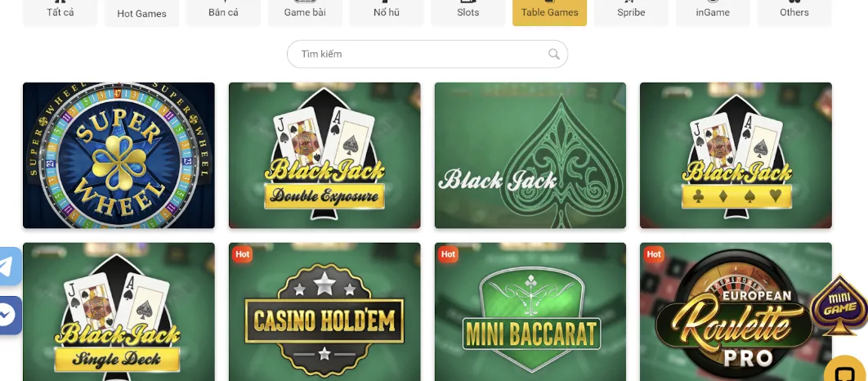This screenshot has height=381, width=868.
Task: Click the search magnifier icon
Action: coord(553,54)
